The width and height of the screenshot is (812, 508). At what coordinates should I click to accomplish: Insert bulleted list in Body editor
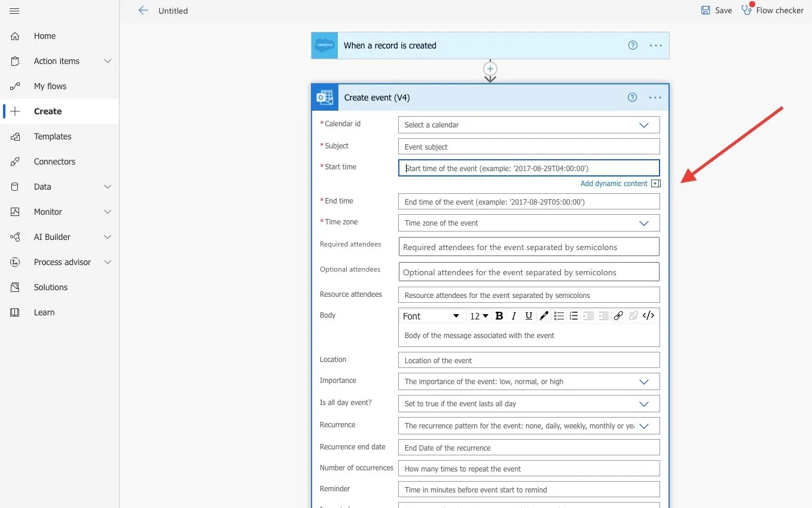pyautogui.click(x=558, y=316)
